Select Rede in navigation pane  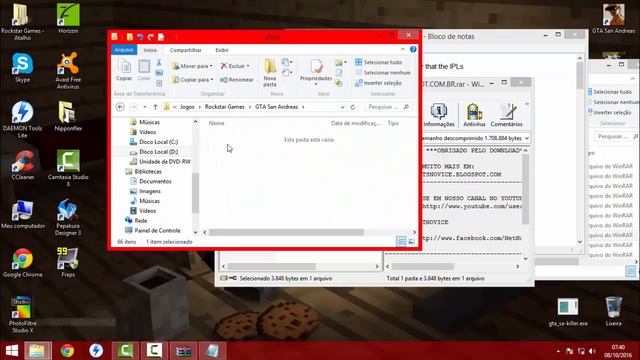click(x=136, y=220)
